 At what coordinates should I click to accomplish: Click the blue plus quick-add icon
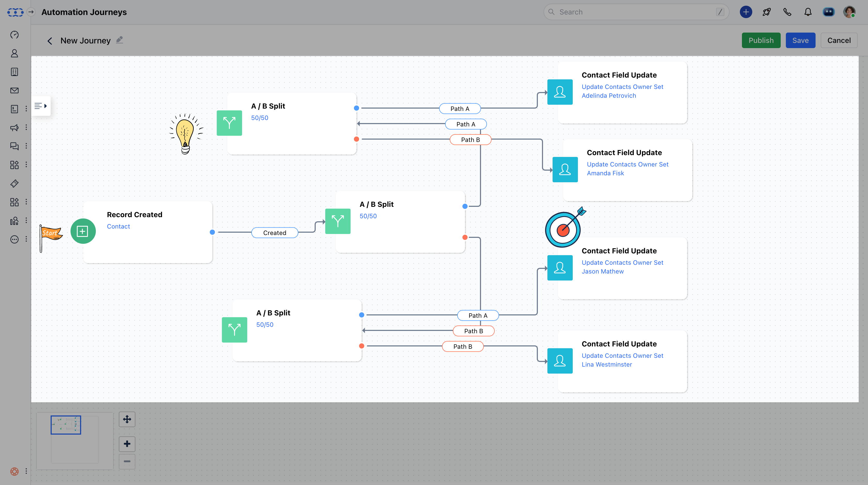coord(746,12)
